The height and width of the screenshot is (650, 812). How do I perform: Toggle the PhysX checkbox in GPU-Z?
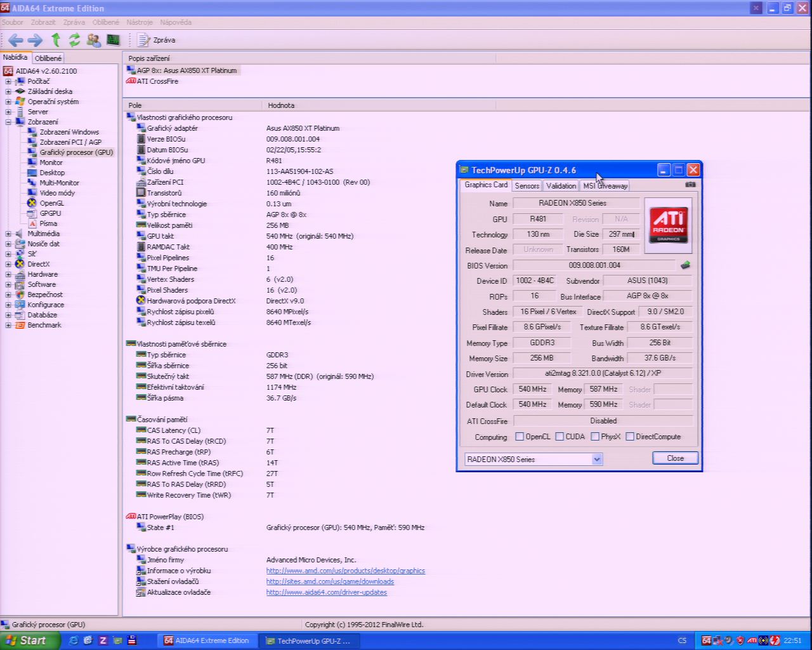tap(595, 437)
